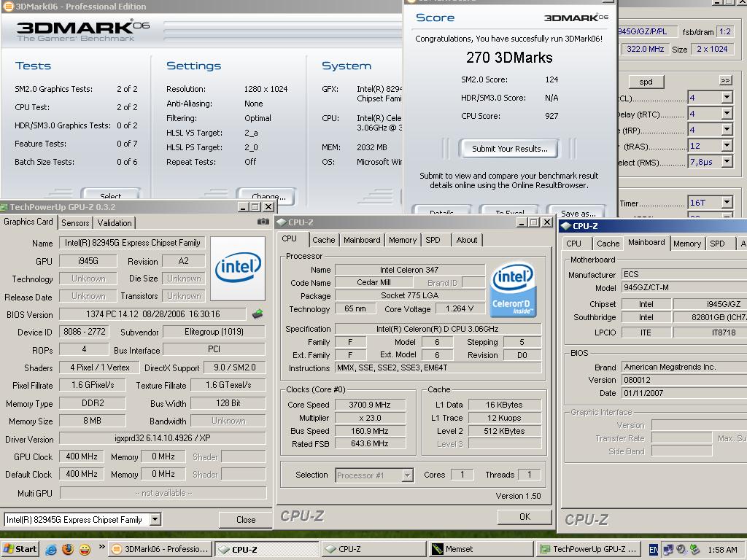Click Close in GPU-Z
Image resolution: width=747 pixels, height=560 pixels.
pyautogui.click(x=246, y=519)
